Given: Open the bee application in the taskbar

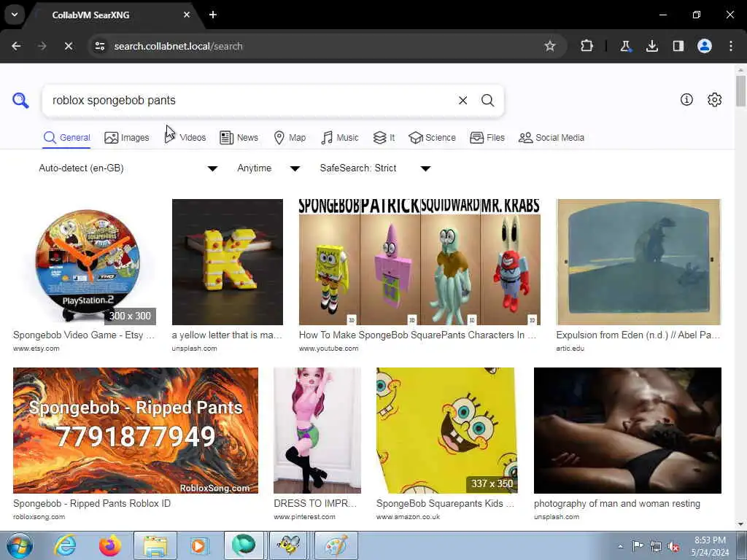Looking at the screenshot, I should click(x=288, y=545).
